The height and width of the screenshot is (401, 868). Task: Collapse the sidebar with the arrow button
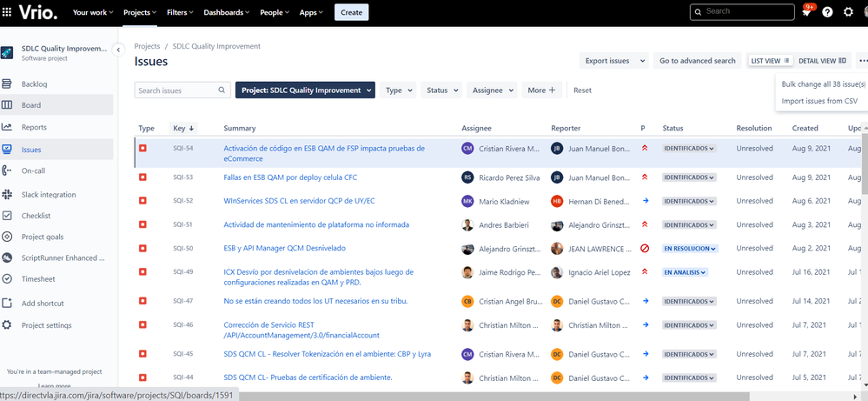click(x=118, y=50)
